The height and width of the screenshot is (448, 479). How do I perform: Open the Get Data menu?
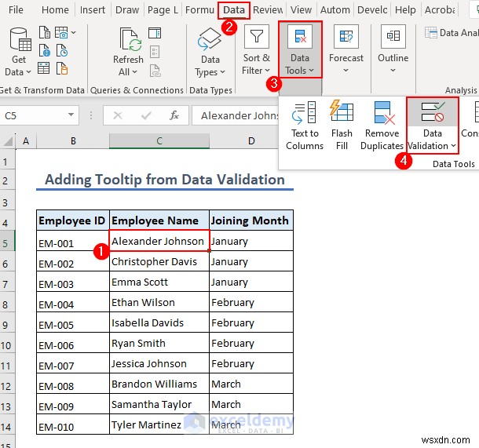pos(19,51)
